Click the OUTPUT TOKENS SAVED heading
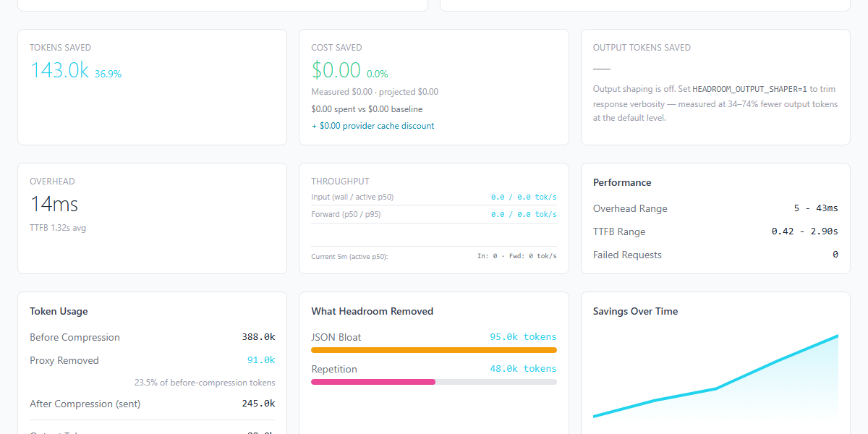The height and width of the screenshot is (434, 868). pyautogui.click(x=642, y=48)
